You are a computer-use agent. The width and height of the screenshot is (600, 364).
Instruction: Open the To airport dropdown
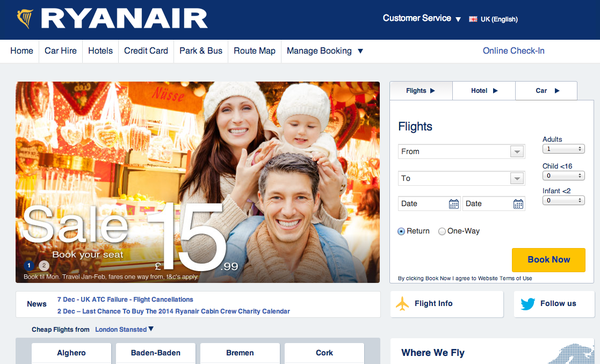[461, 178]
